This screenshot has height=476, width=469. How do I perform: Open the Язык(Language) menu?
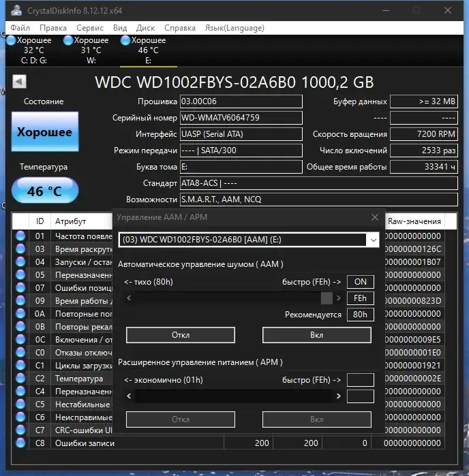(x=234, y=28)
